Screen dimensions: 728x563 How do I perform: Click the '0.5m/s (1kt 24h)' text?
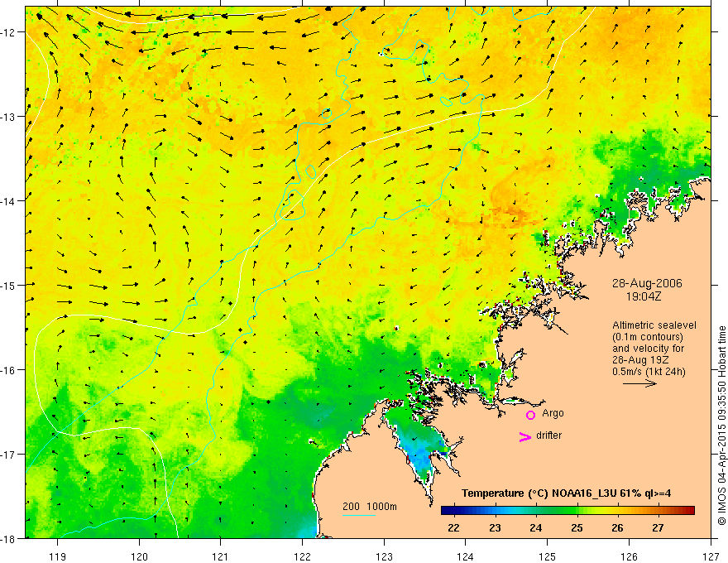tap(649, 372)
